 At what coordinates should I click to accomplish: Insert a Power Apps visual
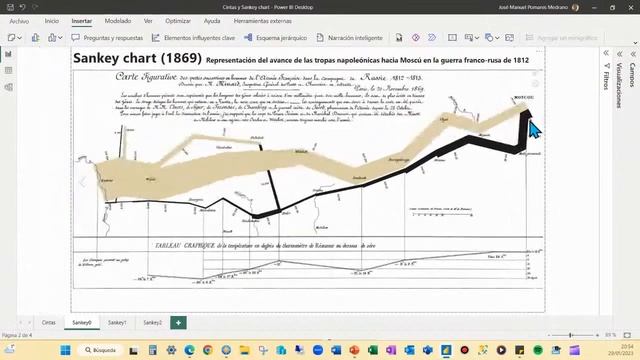point(416,38)
